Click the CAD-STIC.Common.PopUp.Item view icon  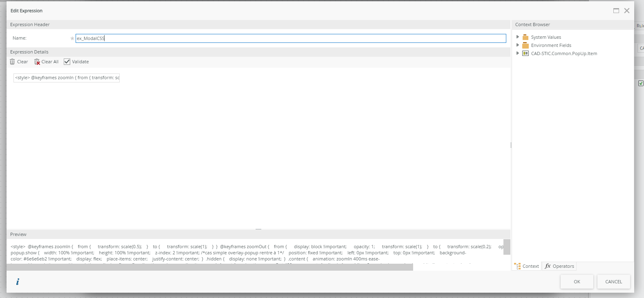(x=525, y=53)
